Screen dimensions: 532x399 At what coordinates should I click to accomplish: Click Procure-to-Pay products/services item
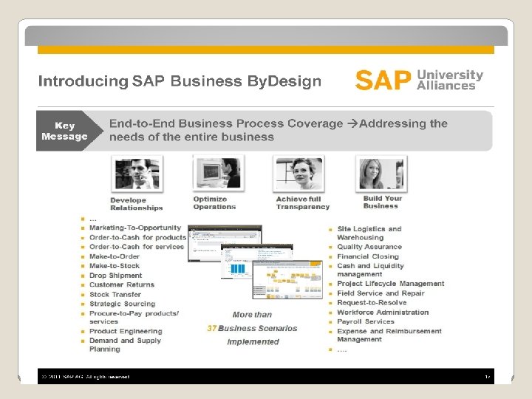[134, 317]
